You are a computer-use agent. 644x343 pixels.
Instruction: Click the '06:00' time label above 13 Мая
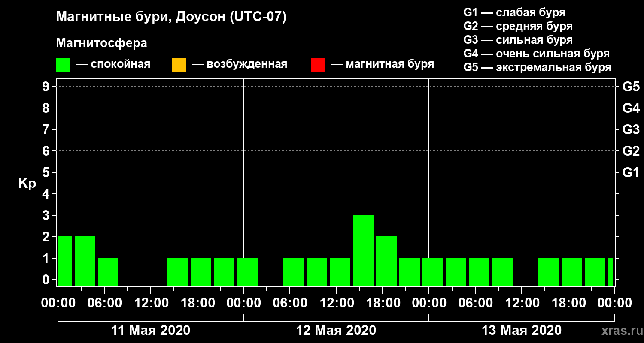[475, 303]
